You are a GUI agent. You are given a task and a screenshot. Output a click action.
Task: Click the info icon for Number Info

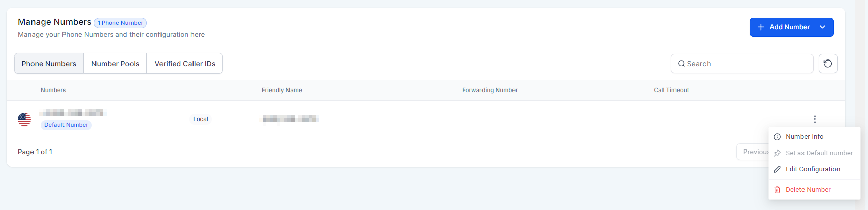(x=777, y=137)
